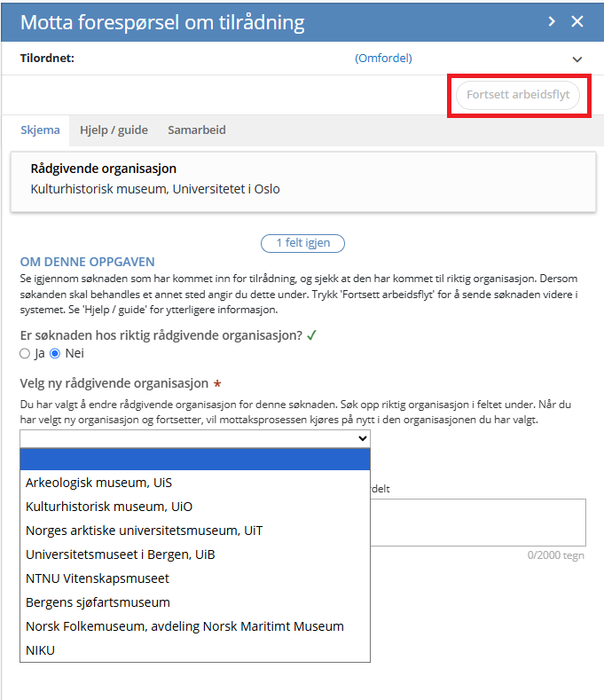Click the forward arrow icon in header
Screen dimensions: 604x700
tap(551, 21)
